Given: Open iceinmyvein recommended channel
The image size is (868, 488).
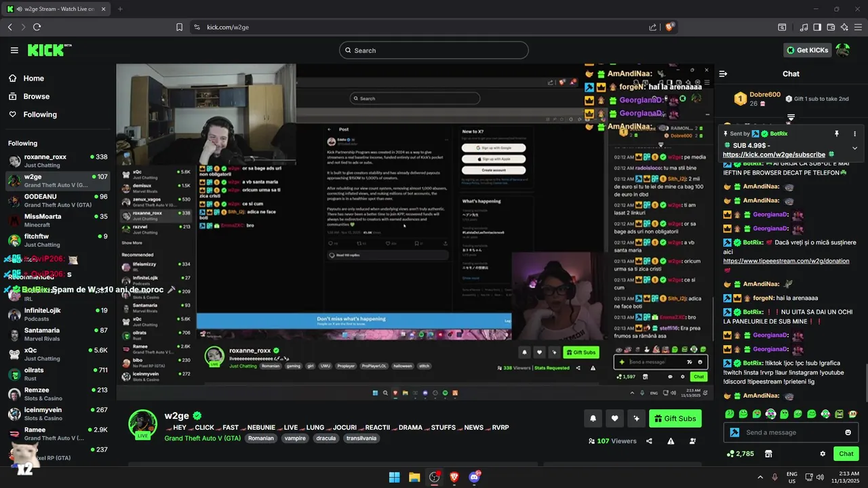Looking at the screenshot, I should (x=58, y=413).
